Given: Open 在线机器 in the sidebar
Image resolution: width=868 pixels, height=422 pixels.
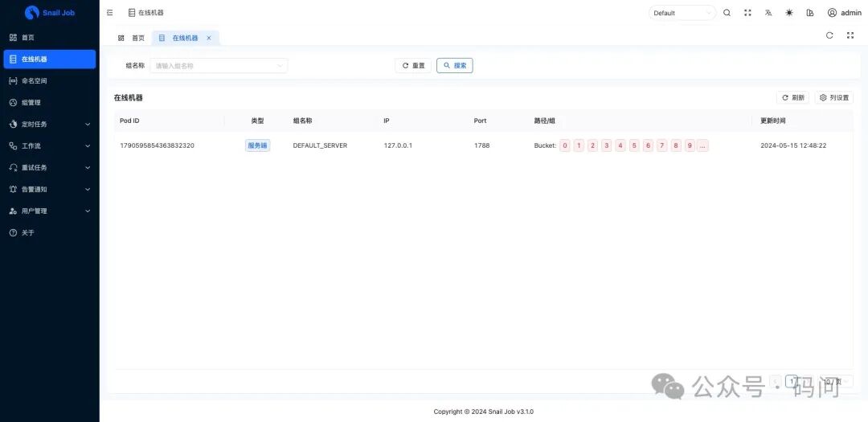Looking at the screenshot, I should [50, 59].
